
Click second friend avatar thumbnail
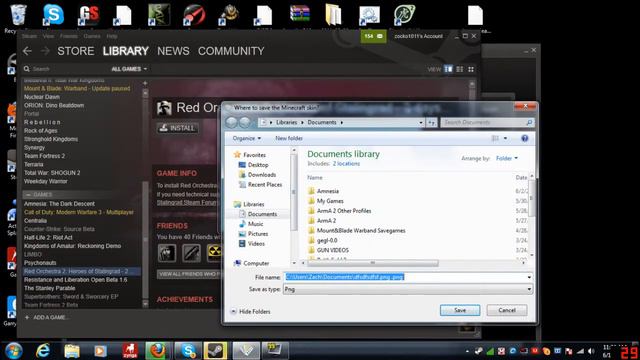click(191, 253)
